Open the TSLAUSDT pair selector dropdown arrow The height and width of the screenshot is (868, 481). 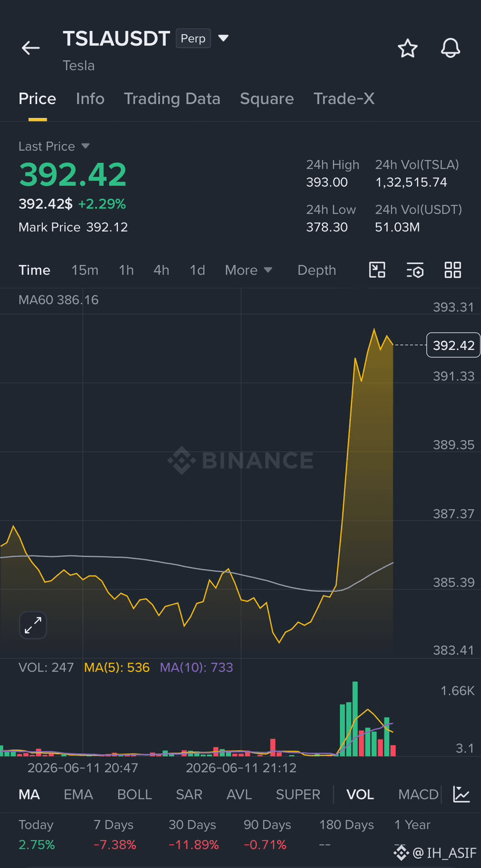point(223,38)
